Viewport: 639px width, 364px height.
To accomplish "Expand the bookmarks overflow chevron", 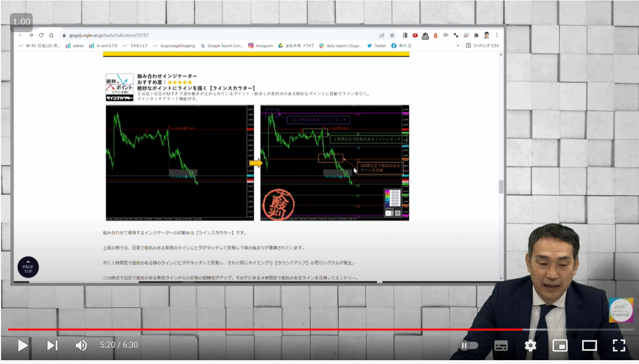I will tap(458, 46).
